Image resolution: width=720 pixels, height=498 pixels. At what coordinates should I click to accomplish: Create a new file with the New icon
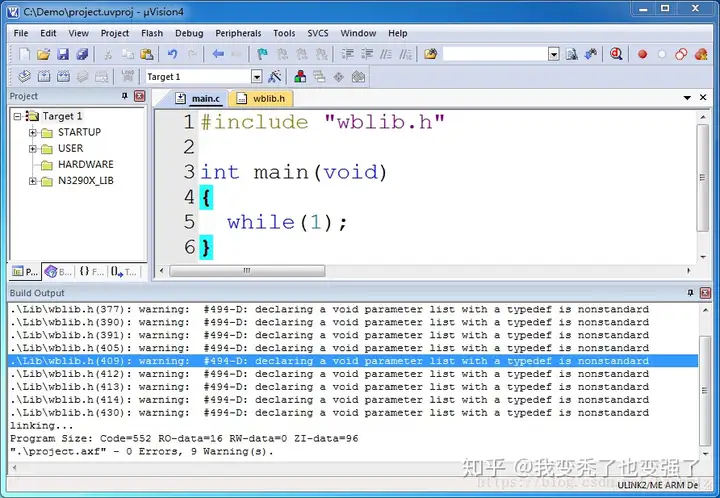pyautogui.click(x=24, y=54)
